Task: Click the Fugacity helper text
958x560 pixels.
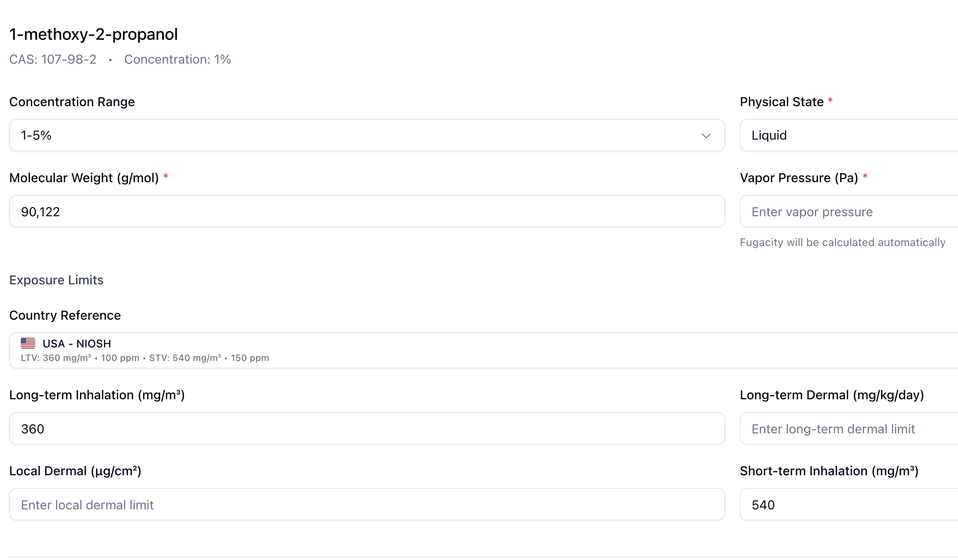Action: tap(843, 242)
